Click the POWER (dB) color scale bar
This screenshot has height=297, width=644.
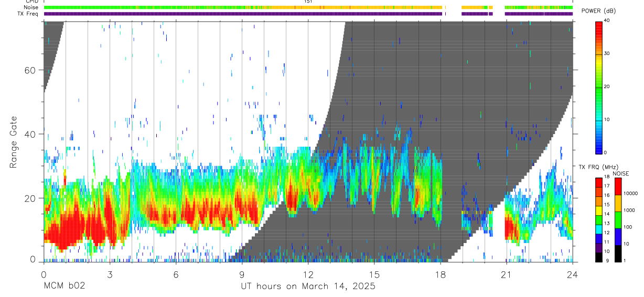(x=599, y=87)
